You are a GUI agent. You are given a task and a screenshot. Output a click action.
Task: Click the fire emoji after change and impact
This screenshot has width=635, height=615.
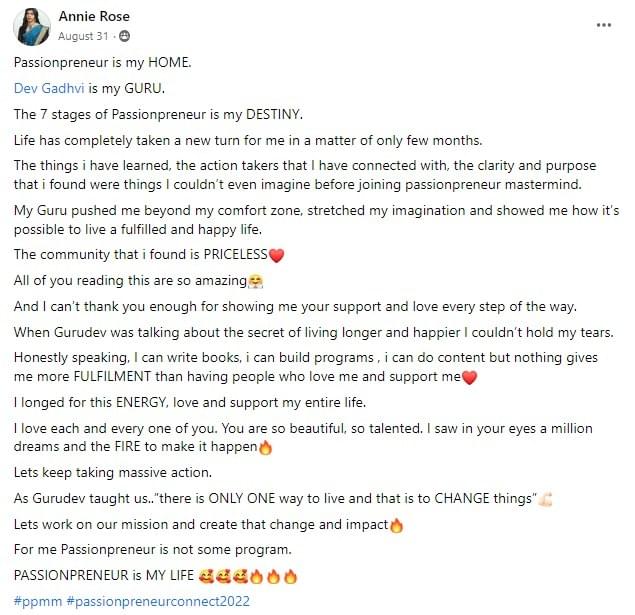(x=396, y=526)
